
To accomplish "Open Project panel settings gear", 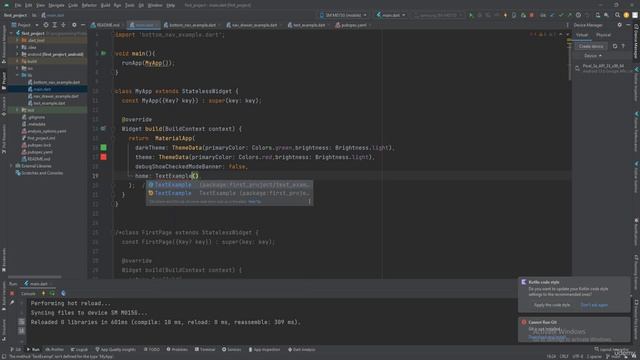I will pos(74,25).
